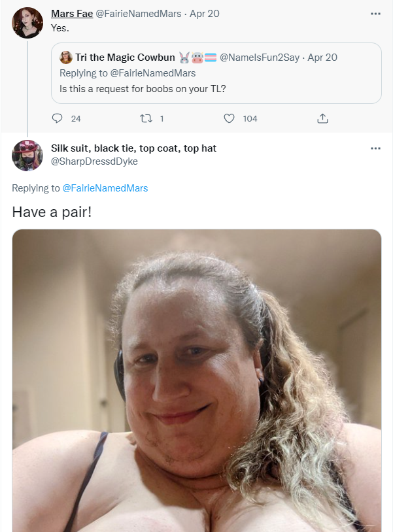Open the 'Silk suit, black tie, top coat, top hat' name
Image resolution: width=393 pixels, height=532 pixels.
(x=133, y=148)
